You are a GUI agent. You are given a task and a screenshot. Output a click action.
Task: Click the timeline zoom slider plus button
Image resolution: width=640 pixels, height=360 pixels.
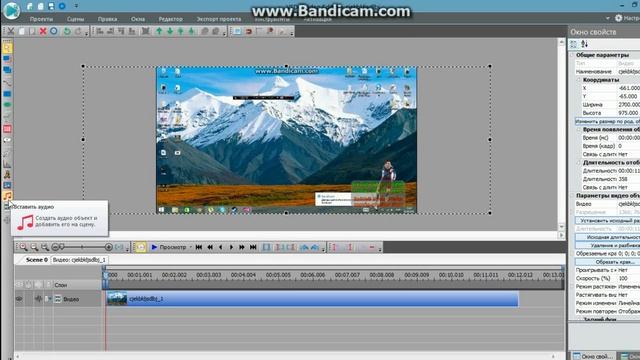click(x=108, y=247)
